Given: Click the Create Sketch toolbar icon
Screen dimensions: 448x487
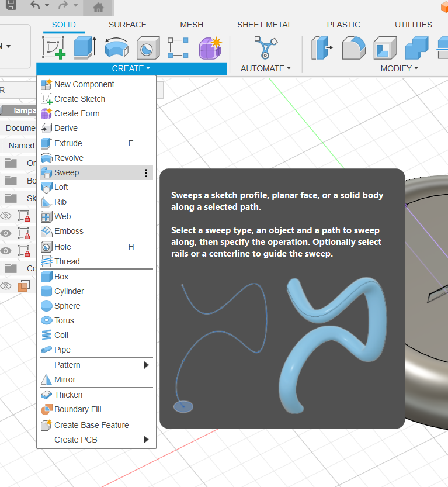Looking at the screenshot, I should (x=54, y=48).
